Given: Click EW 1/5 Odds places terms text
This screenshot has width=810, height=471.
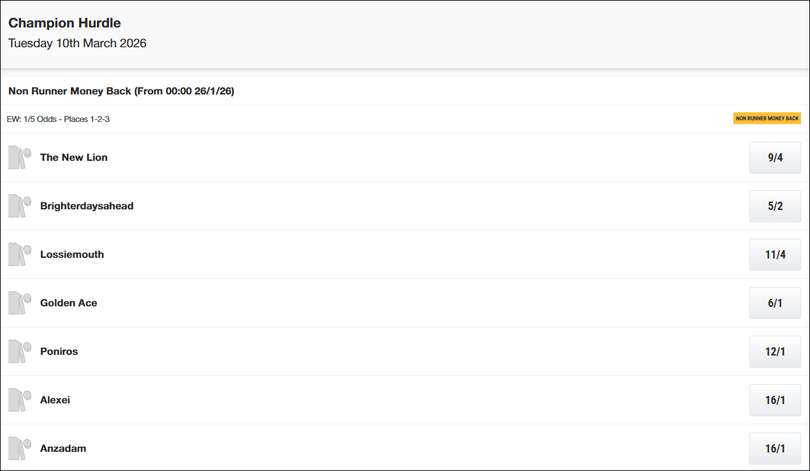Looking at the screenshot, I should coord(58,119).
